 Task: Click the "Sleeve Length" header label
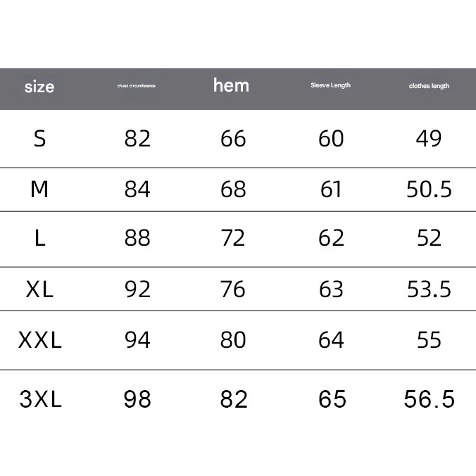click(x=330, y=86)
